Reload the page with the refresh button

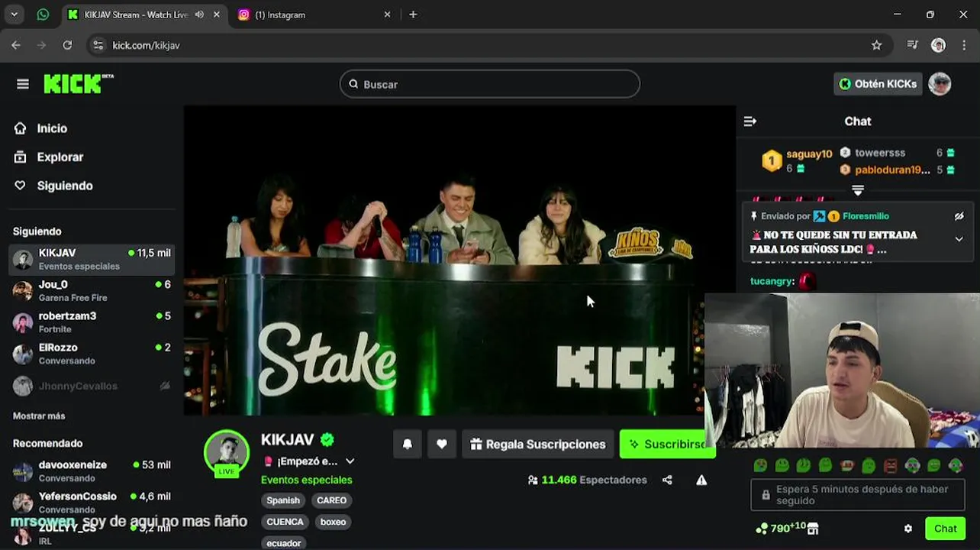[67, 45]
